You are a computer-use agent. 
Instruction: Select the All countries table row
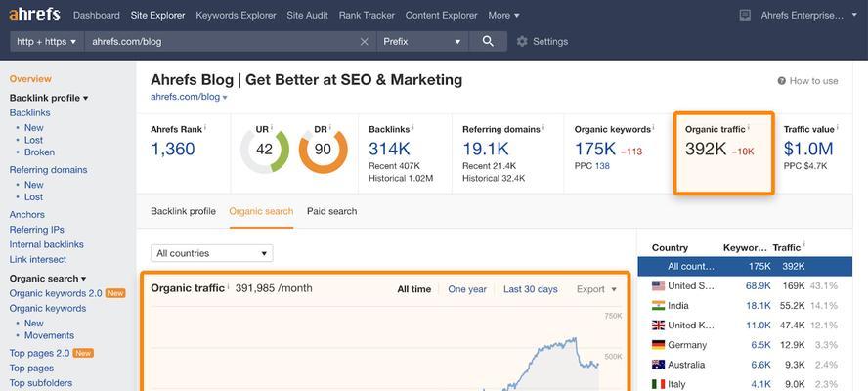click(x=745, y=267)
